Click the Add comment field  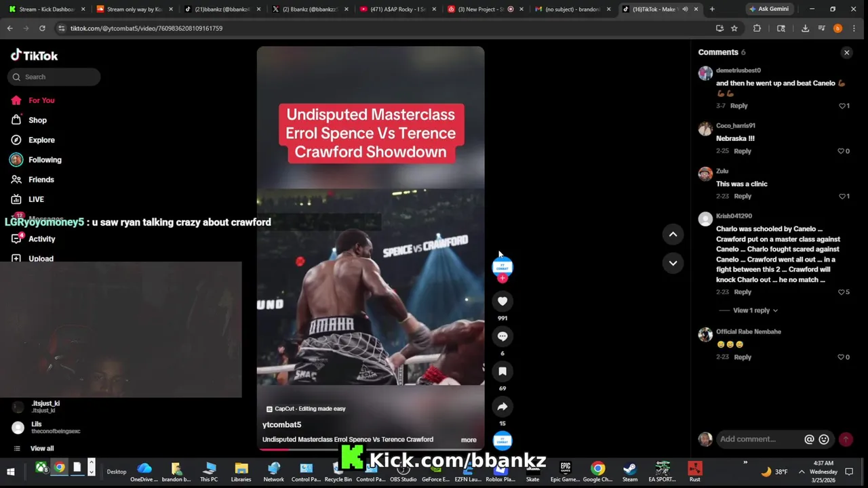click(x=759, y=439)
